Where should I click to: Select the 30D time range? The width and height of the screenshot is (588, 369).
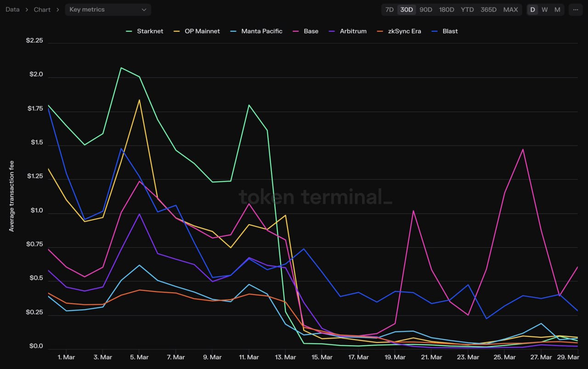point(407,10)
